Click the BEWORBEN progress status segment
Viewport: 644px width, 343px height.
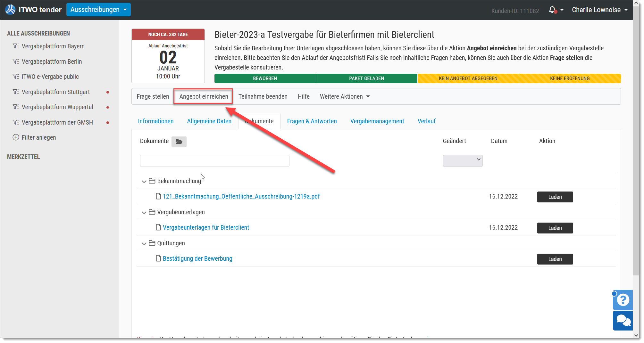tap(265, 78)
